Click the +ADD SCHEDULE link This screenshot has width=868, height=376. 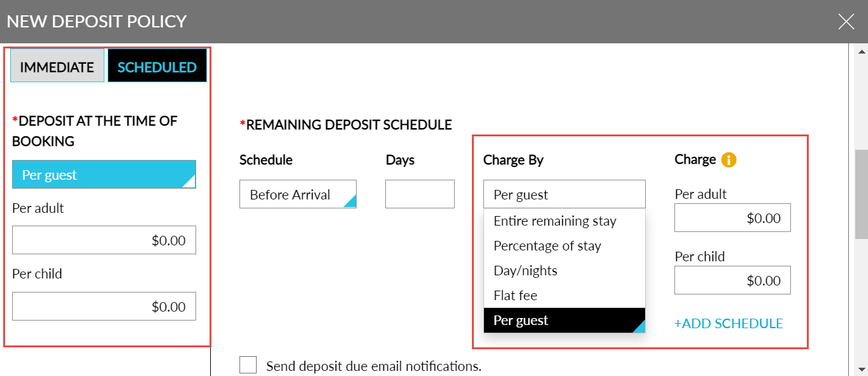coord(729,323)
